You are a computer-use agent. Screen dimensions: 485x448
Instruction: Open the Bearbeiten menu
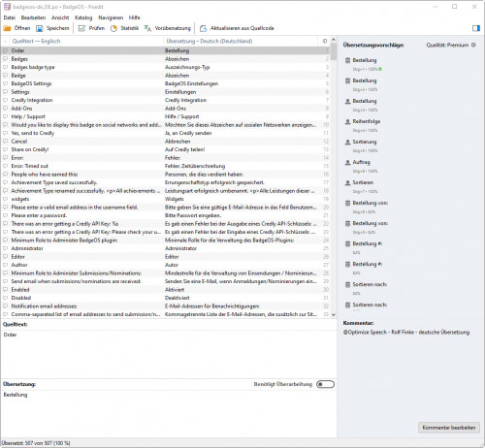click(x=33, y=17)
